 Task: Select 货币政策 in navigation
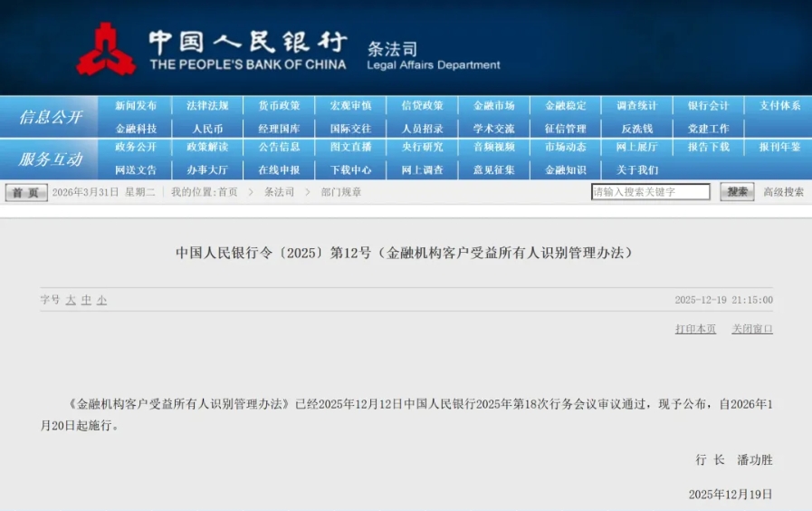click(279, 106)
